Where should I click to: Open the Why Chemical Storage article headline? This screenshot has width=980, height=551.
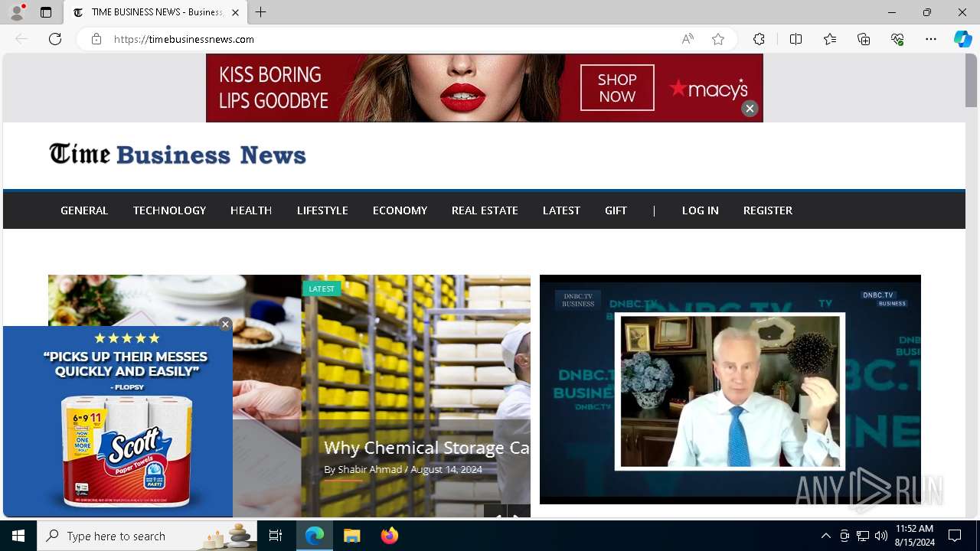426,448
